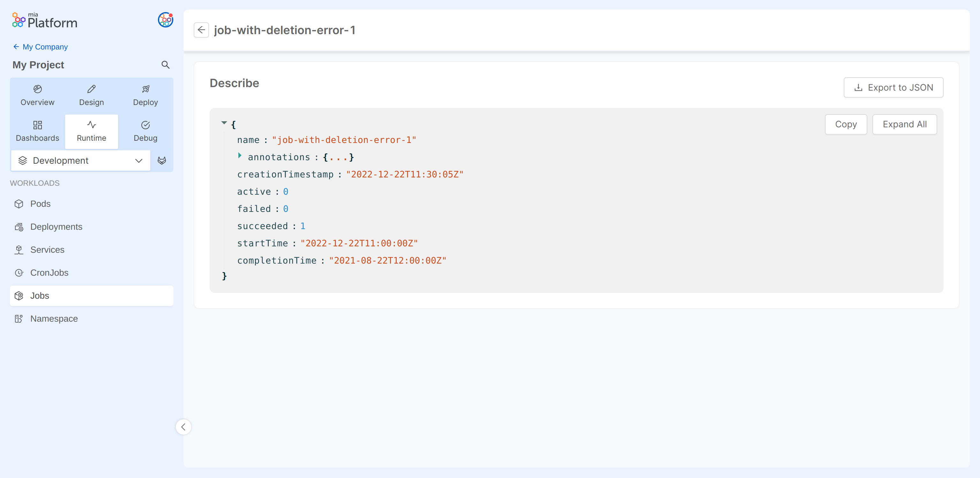The width and height of the screenshot is (980, 478).
Task: Open the Deploy section
Action: [145, 95]
